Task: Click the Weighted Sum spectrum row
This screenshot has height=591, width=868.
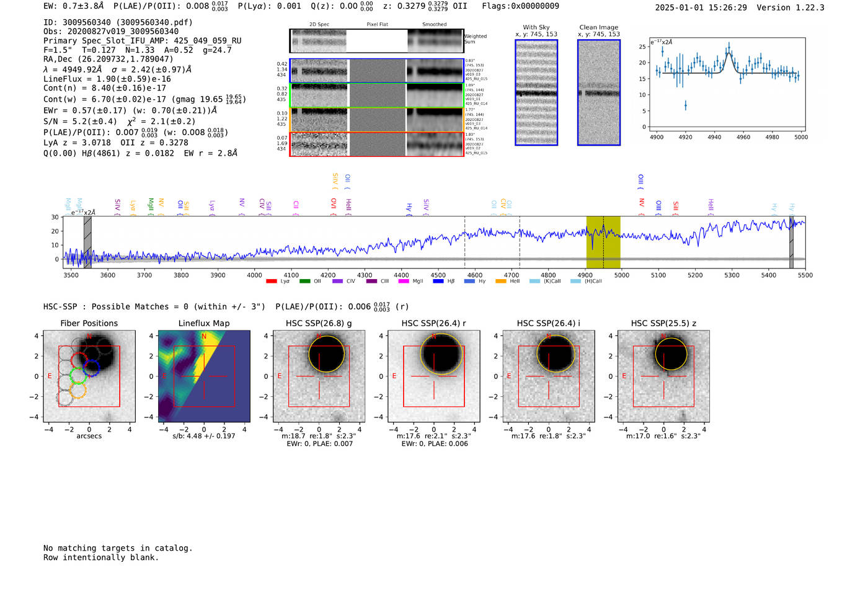Action: pos(377,40)
